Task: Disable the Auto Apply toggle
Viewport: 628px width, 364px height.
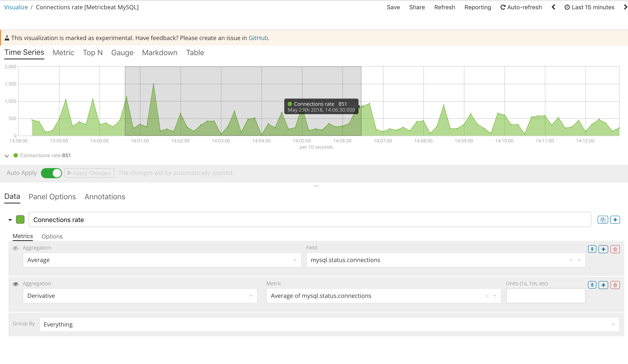Action: tap(51, 173)
